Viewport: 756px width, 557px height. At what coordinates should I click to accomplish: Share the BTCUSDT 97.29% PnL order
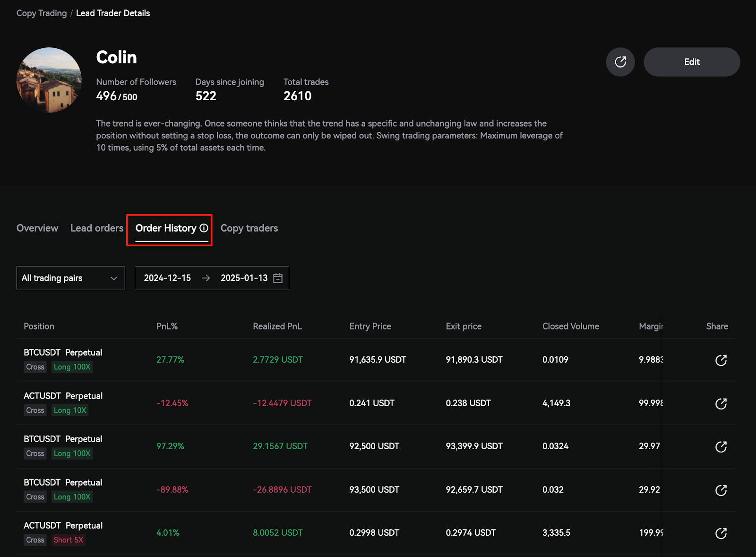tap(721, 447)
